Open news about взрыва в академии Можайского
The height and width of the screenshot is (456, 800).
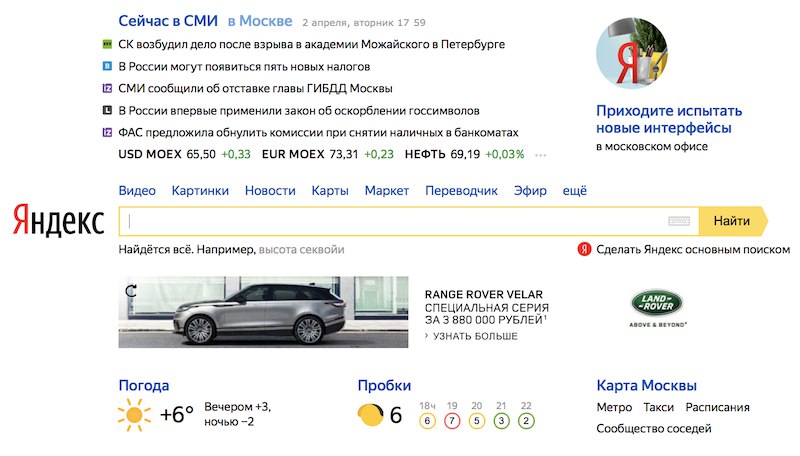pyautogui.click(x=311, y=44)
